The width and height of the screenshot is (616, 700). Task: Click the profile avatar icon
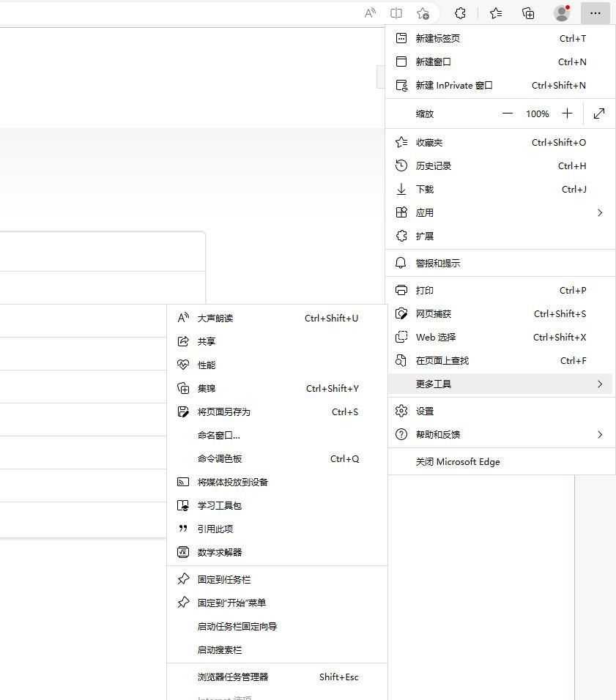pyautogui.click(x=562, y=13)
